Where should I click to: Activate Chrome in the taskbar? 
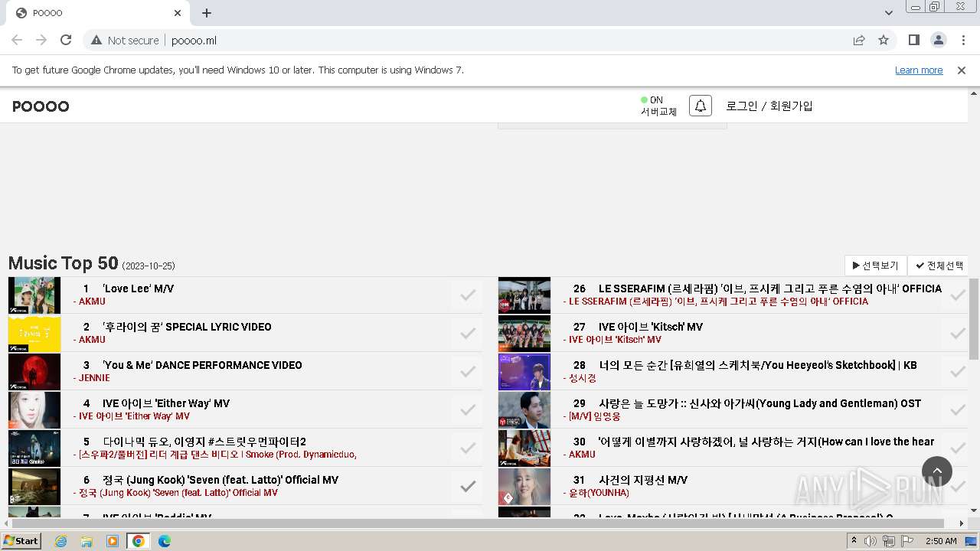click(139, 541)
